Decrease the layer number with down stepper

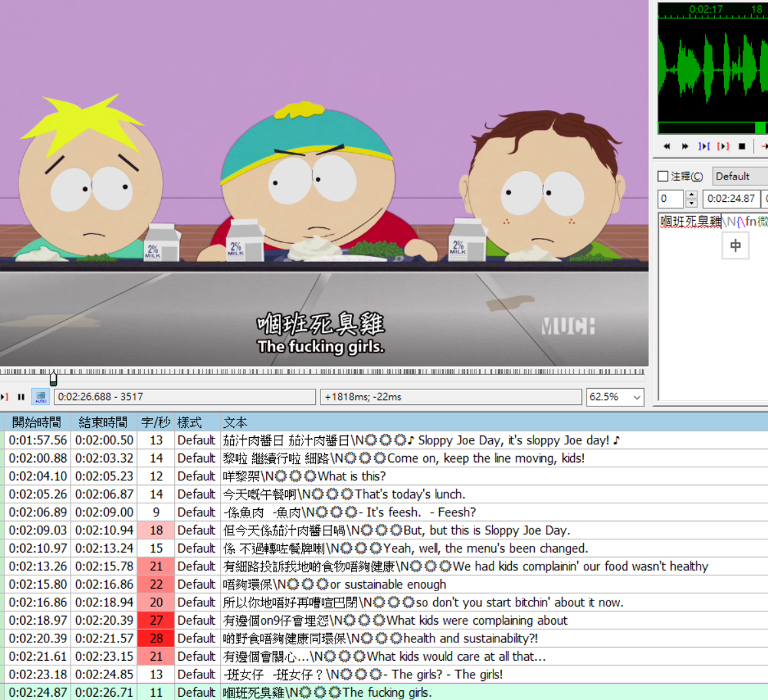pos(691,203)
